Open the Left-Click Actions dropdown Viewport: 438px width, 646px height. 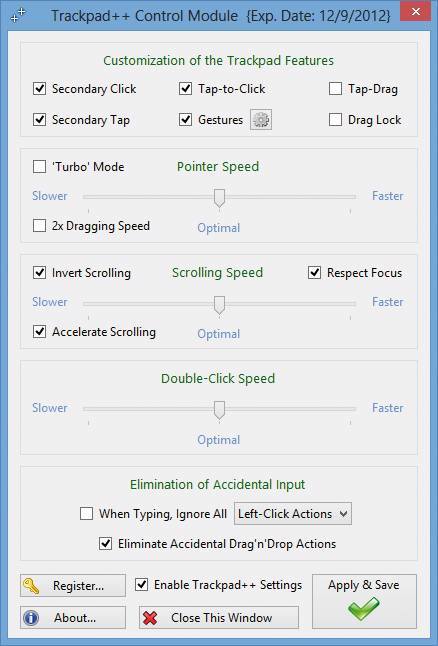[x=293, y=514]
